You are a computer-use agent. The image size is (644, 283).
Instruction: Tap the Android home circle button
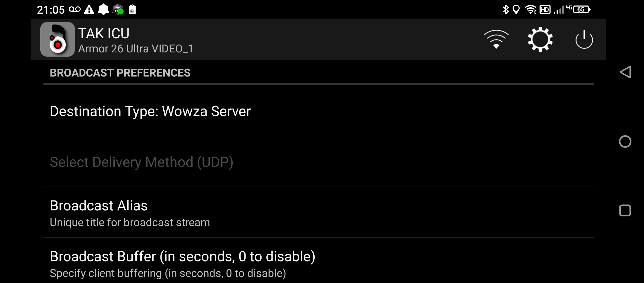point(625,141)
